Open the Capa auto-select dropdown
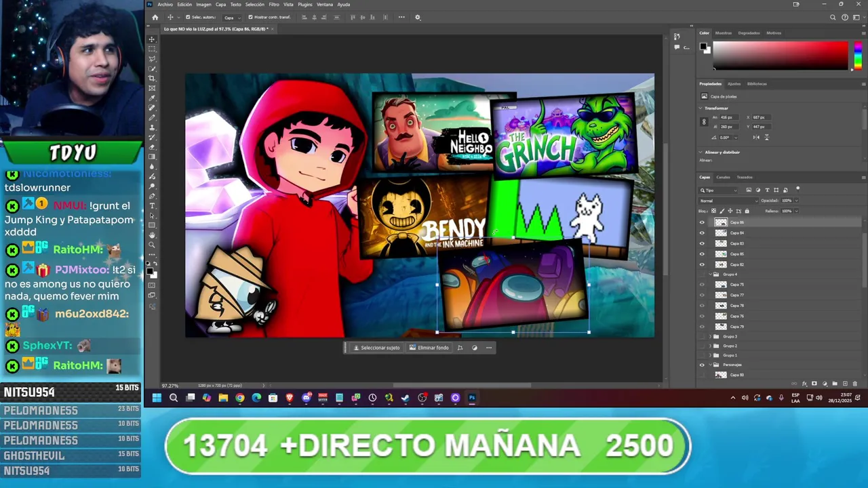Image resolution: width=868 pixels, height=488 pixels. [x=231, y=17]
